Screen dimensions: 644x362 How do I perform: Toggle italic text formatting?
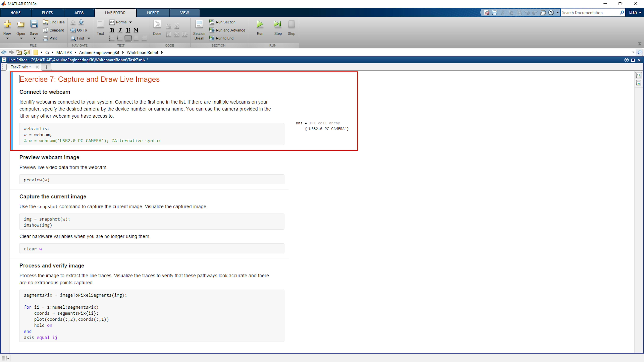[120, 30]
